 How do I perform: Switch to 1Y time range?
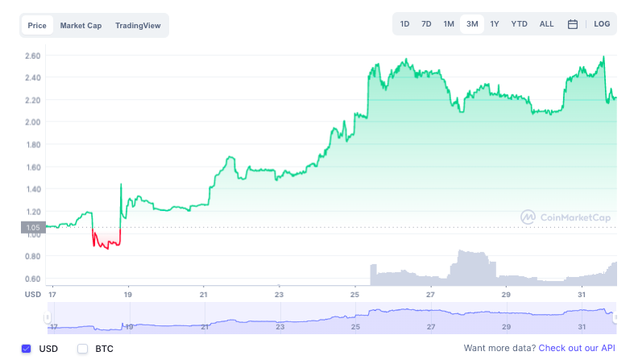495,24
